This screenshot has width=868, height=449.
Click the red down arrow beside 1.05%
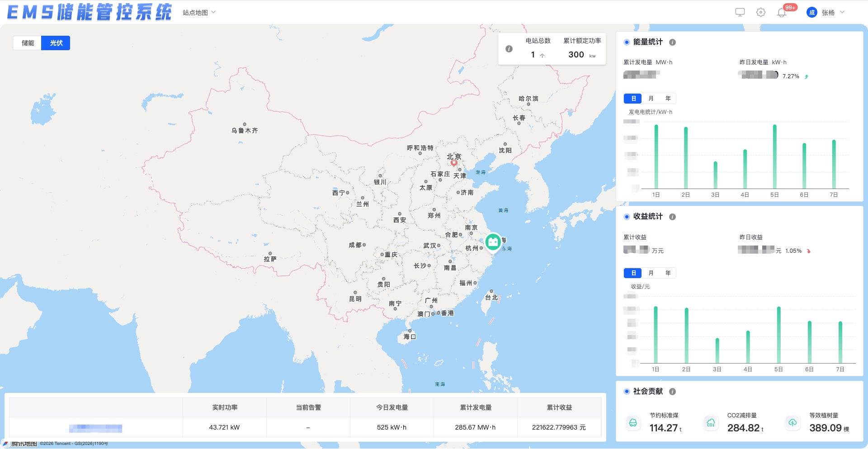pyautogui.click(x=809, y=251)
